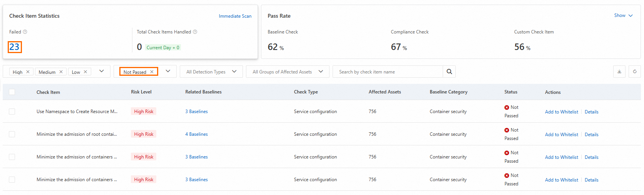Viewport: 644px width, 195px height.
Task: Click the search magnifier icon
Action: (449, 72)
